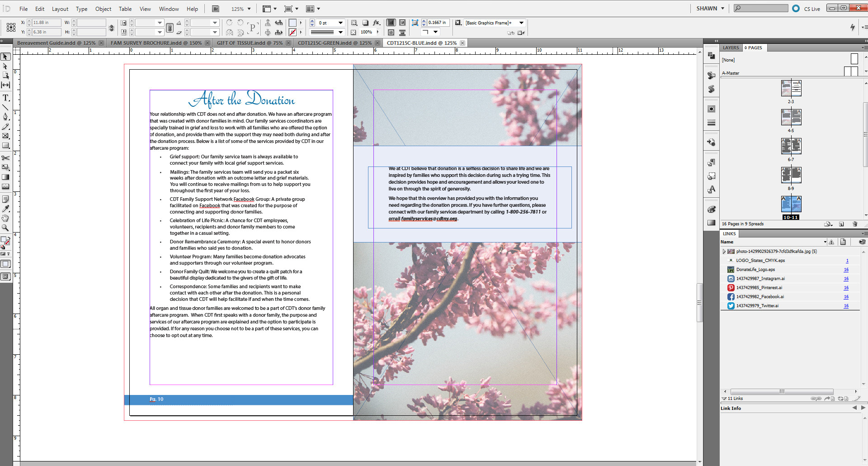Select the Note tool

pyautogui.click(x=5, y=199)
